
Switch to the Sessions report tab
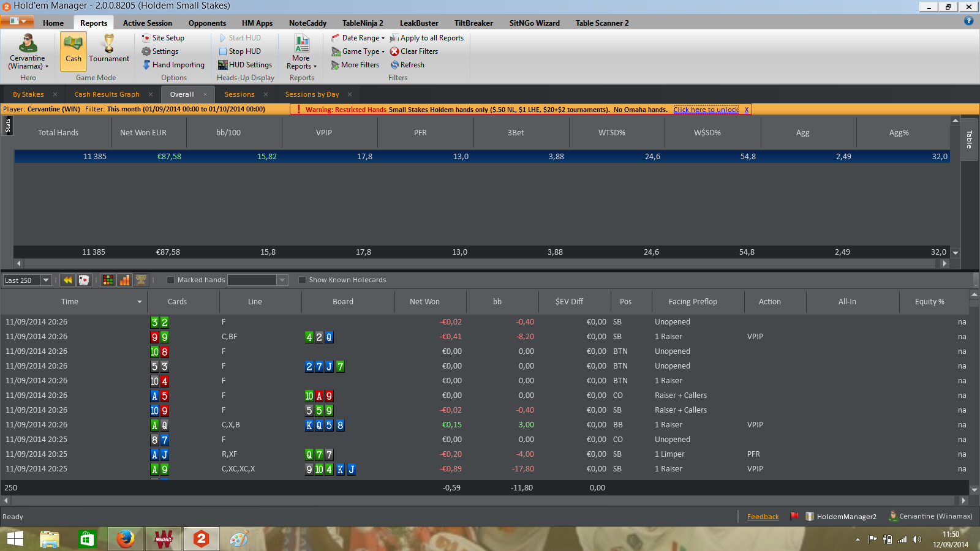click(x=239, y=94)
